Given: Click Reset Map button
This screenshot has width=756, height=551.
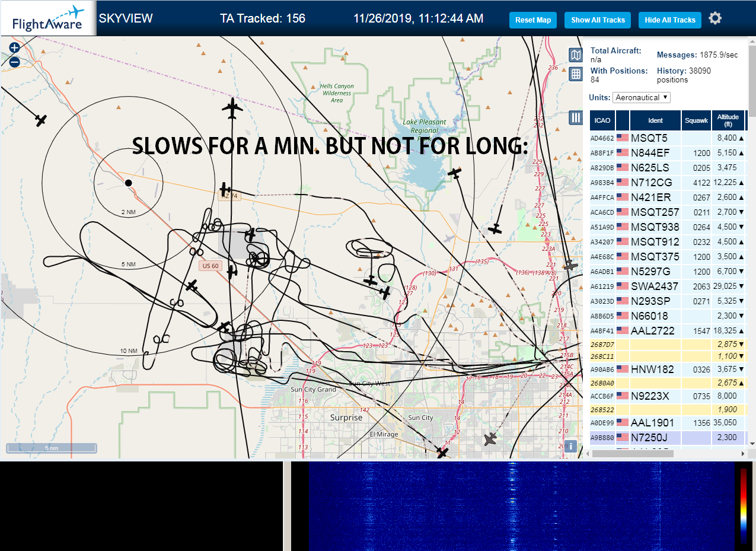Looking at the screenshot, I should (x=533, y=20).
